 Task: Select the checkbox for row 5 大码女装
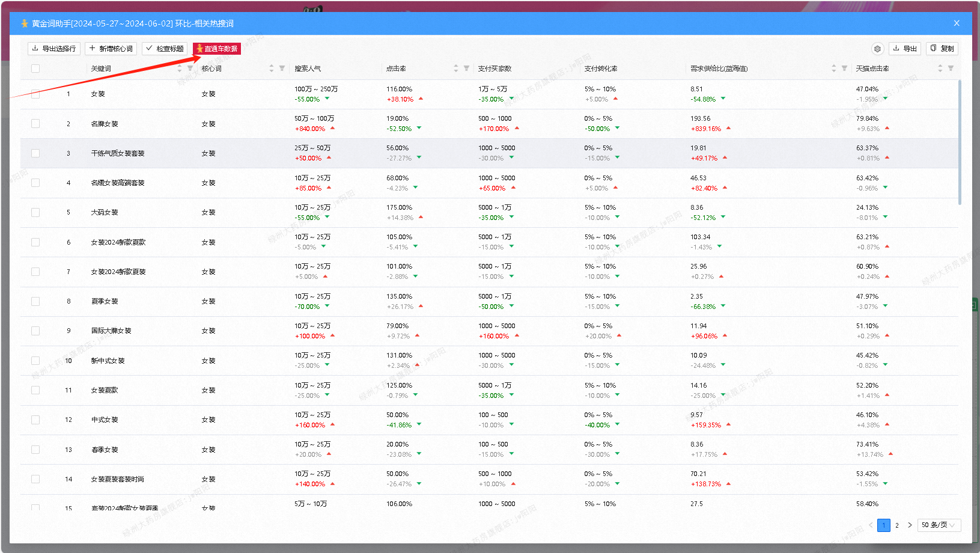point(35,212)
